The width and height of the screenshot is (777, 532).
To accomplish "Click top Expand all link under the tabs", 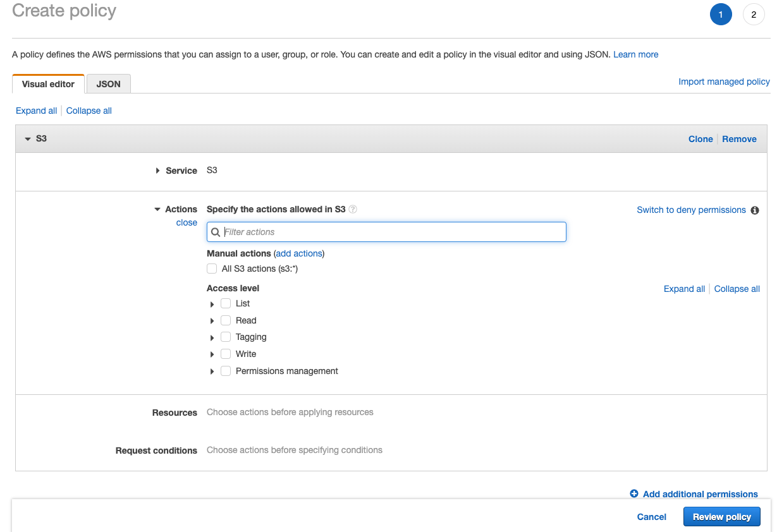I will (x=36, y=111).
